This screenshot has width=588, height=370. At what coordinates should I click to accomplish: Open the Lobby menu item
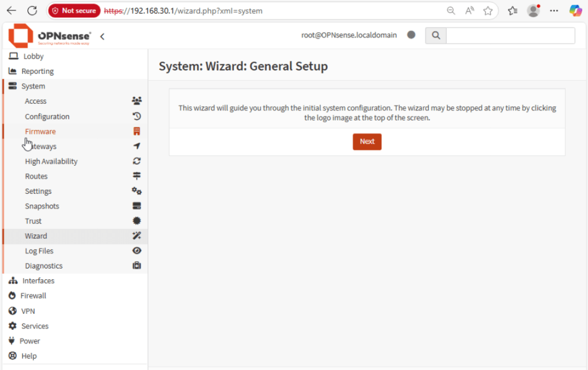pos(33,56)
